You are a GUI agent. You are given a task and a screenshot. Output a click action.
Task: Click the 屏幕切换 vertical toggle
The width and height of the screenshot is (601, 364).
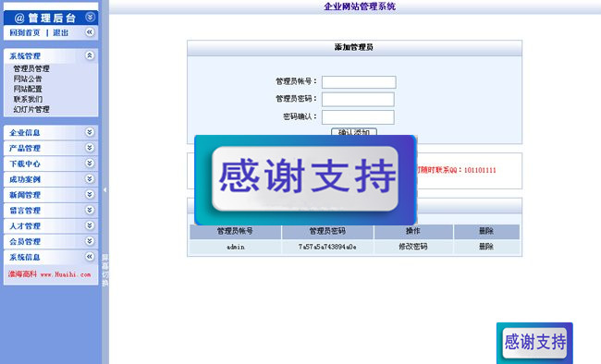click(105, 270)
